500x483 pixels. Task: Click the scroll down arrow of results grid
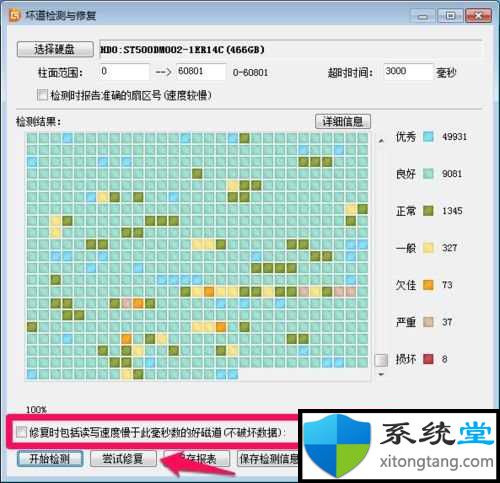(381, 374)
